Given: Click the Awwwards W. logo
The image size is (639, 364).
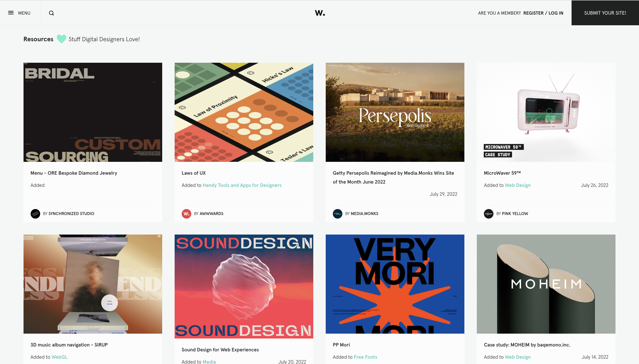Looking at the screenshot, I should coord(320,13).
